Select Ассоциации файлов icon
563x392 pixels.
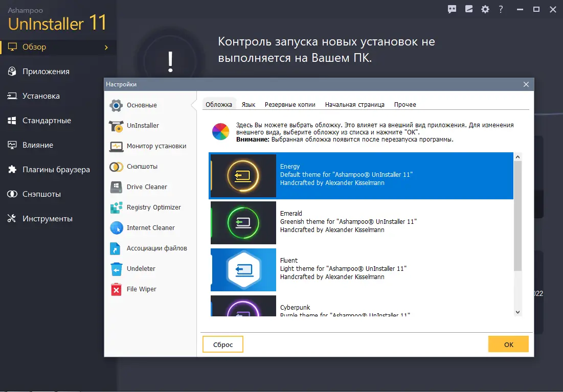(115, 248)
